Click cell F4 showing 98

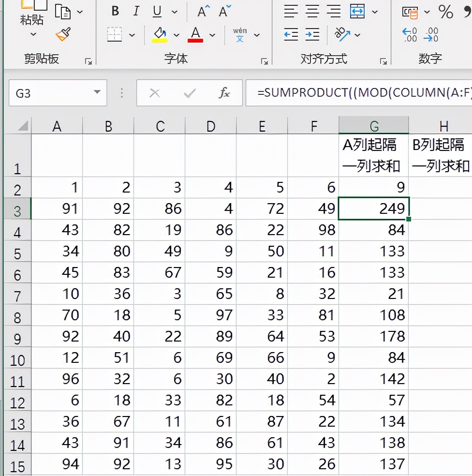[313, 230]
